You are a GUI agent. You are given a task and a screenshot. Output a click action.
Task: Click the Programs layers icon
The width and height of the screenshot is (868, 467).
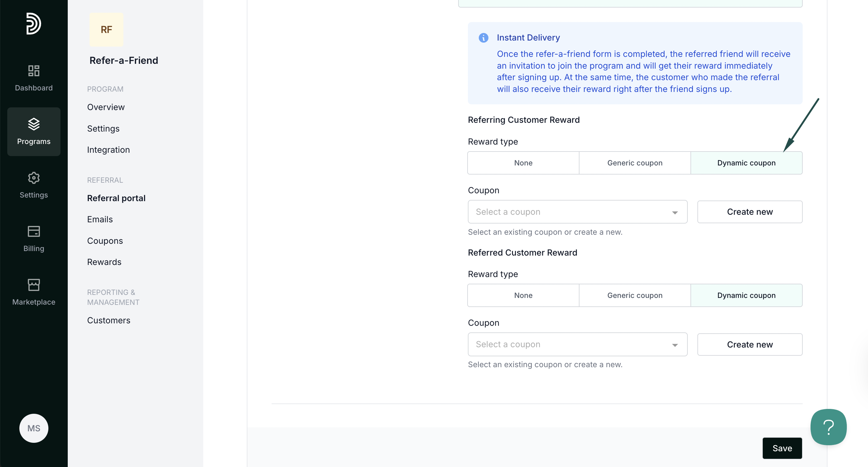(34, 124)
